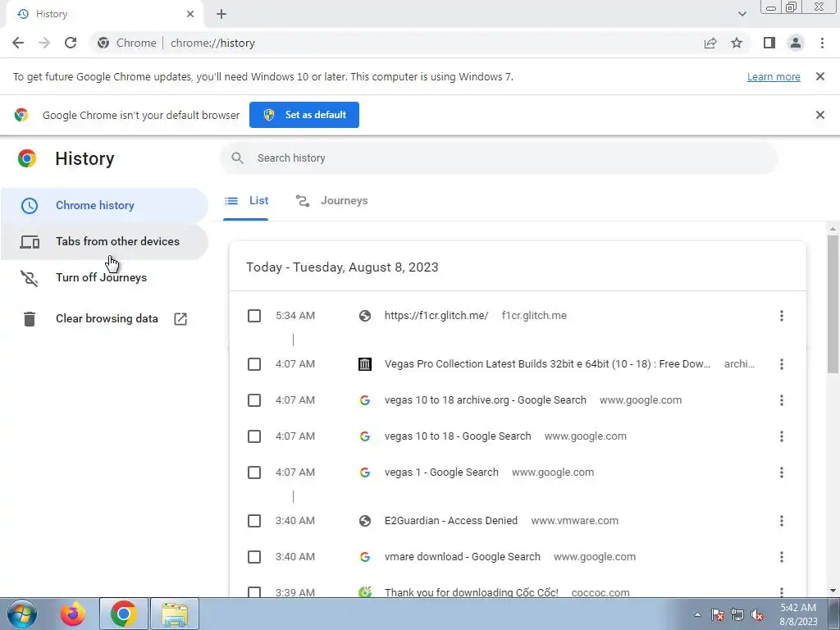Check the Vegas Pro Collection entry checkbox
The image size is (840, 630).
[254, 364]
